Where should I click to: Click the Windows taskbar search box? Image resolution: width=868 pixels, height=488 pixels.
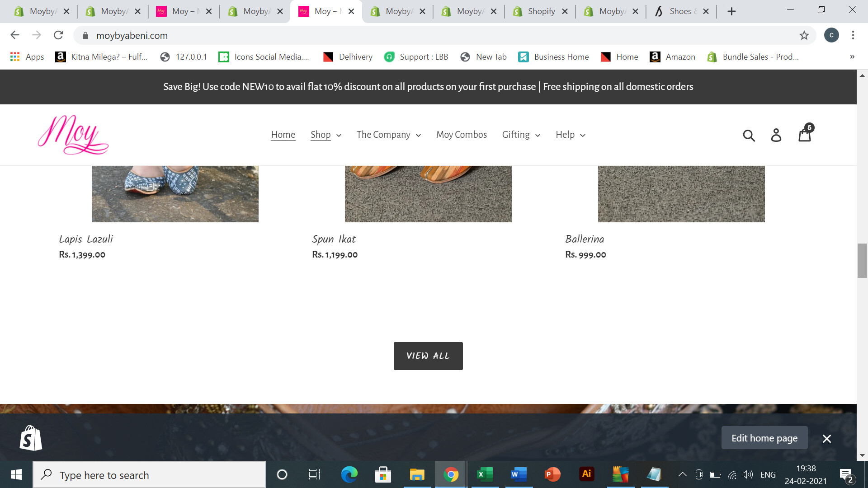point(149,475)
